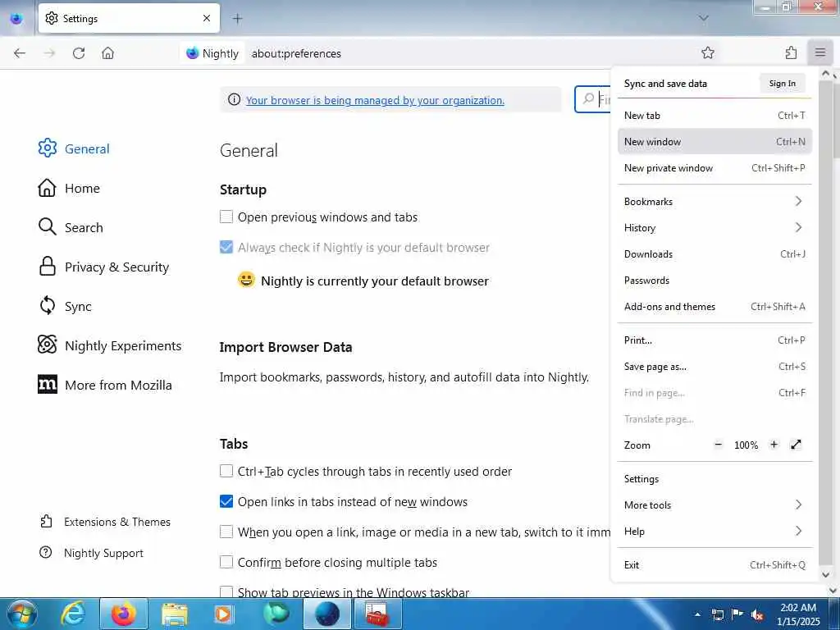Zoom in with the plus button
Screen dimensions: 840x630
(774, 445)
